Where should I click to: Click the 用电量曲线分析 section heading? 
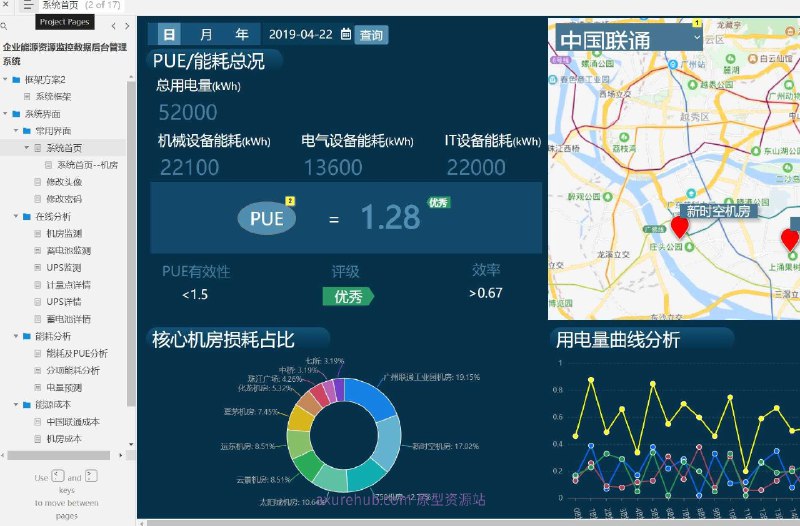click(x=618, y=339)
